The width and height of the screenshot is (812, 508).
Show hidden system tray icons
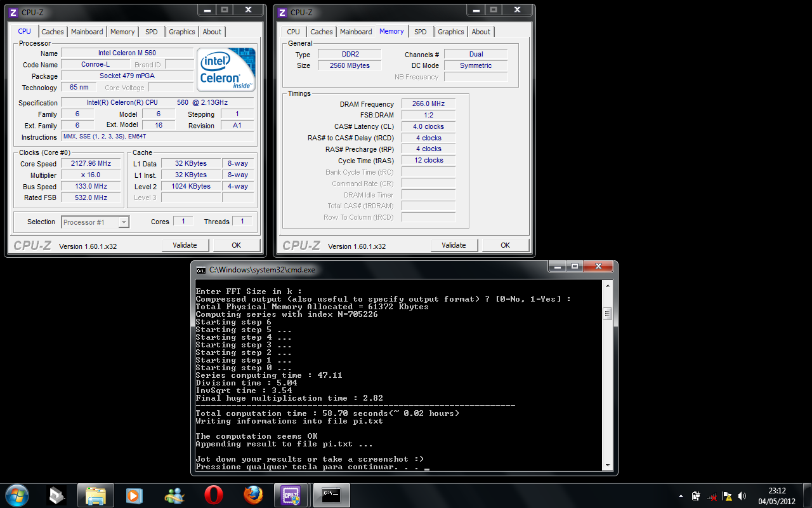click(x=681, y=495)
